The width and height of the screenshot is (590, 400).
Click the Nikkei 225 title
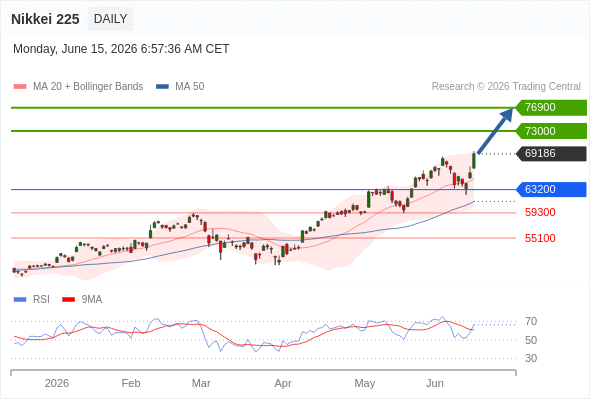(45, 19)
